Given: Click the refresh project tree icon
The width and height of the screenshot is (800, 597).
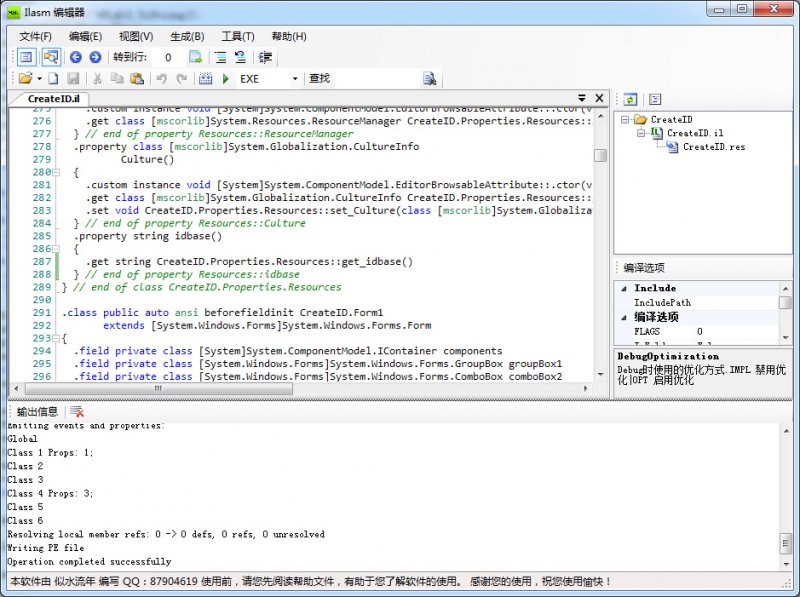Looking at the screenshot, I should (630, 99).
